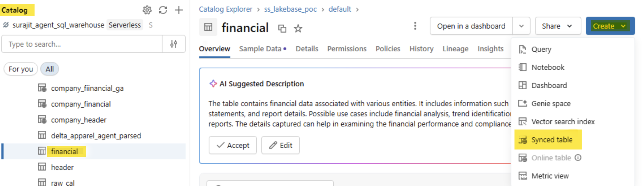Image resolution: width=644 pixels, height=186 pixels.
Task: Switch to the All filter pill
Action: (50, 69)
